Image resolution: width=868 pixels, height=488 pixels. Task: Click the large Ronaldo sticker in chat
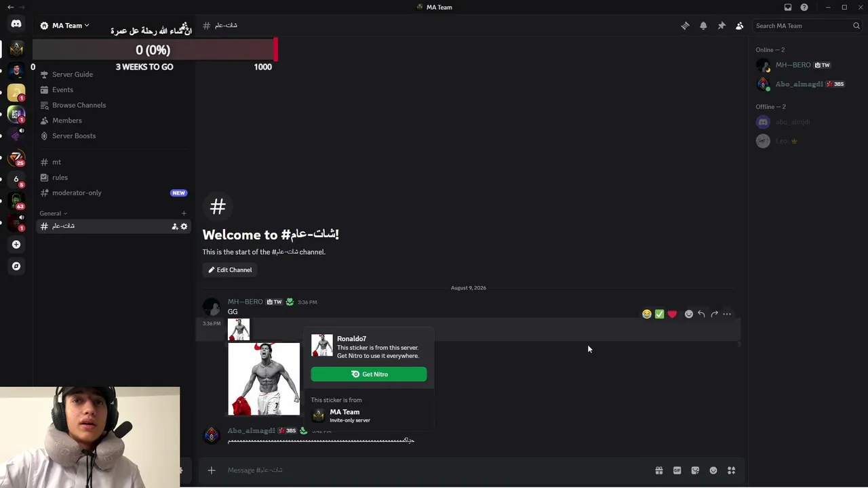[x=264, y=379]
